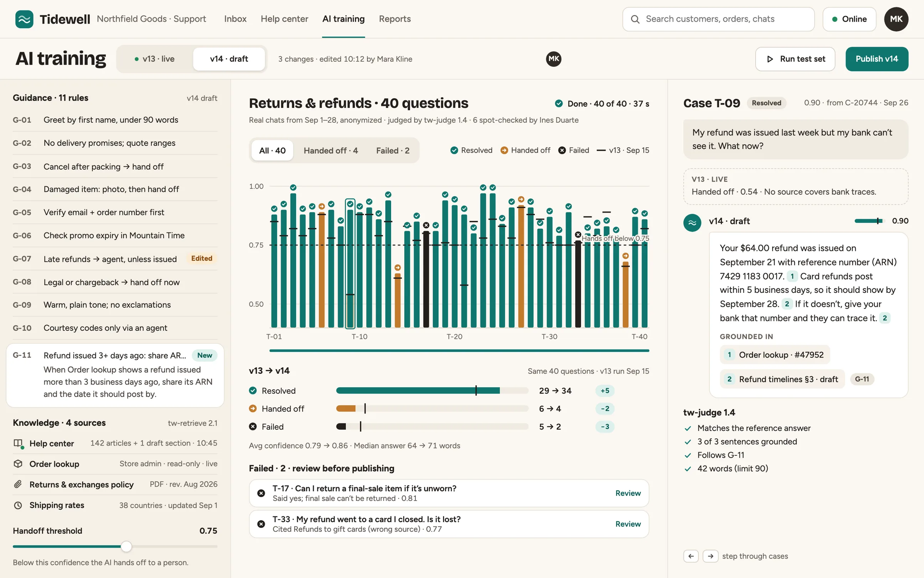Focus the Search customers, orders, chats field

718,19
